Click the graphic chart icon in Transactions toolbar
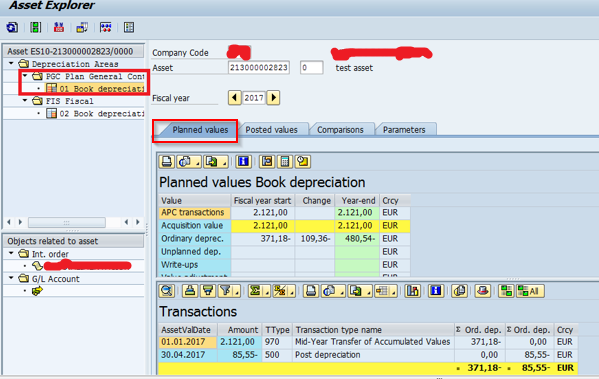 413,291
